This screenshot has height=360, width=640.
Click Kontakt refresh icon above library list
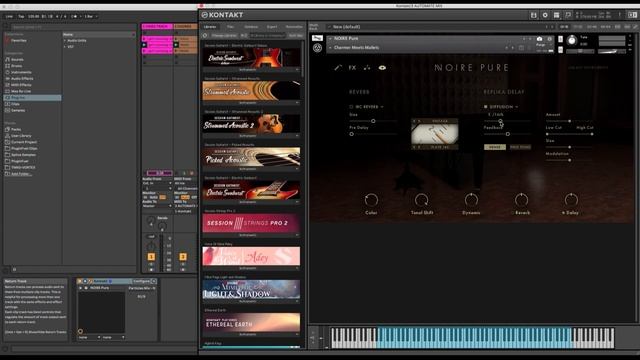click(x=205, y=36)
